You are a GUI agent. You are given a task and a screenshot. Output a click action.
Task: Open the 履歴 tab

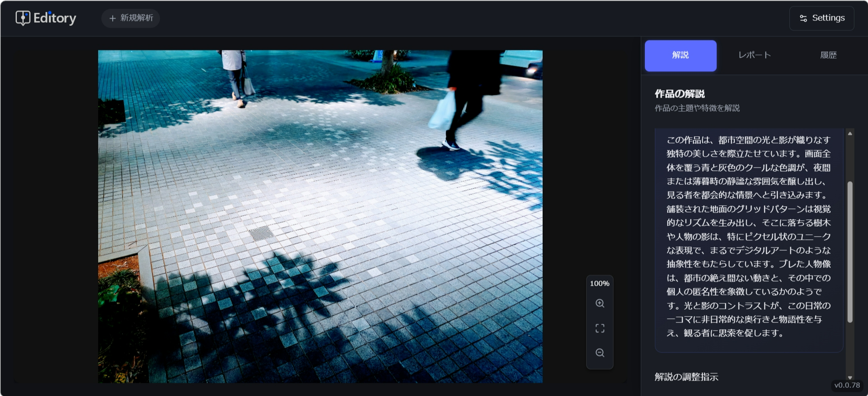pos(828,55)
